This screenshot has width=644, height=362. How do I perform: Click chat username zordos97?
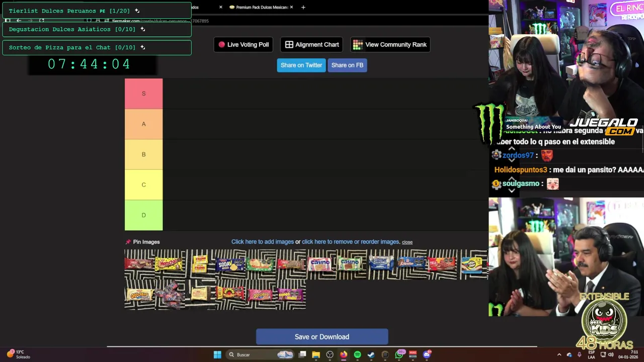[x=518, y=155]
